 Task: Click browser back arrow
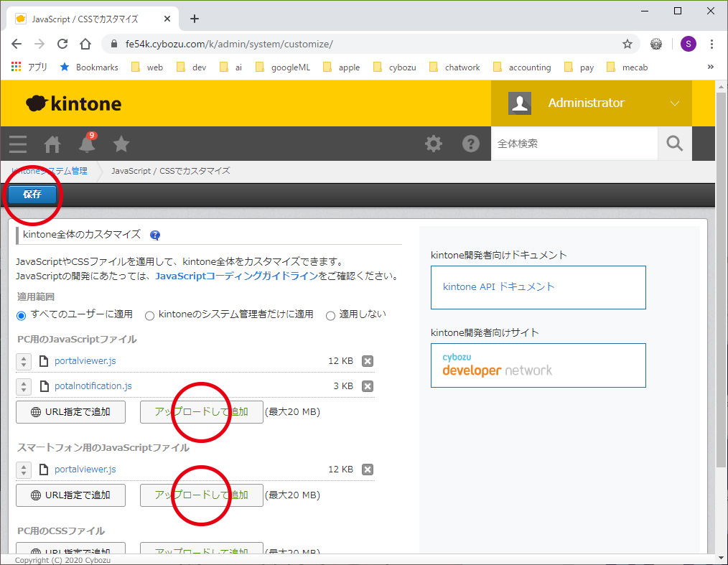pyautogui.click(x=17, y=44)
